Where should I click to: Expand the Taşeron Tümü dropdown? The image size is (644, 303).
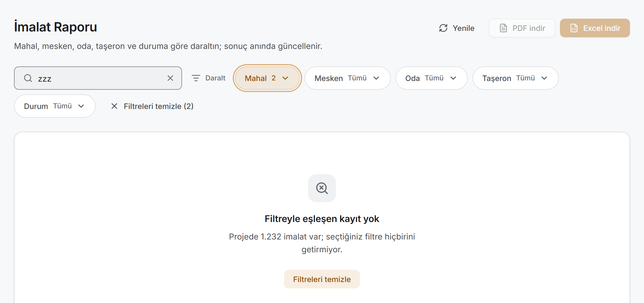pos(516,78)
